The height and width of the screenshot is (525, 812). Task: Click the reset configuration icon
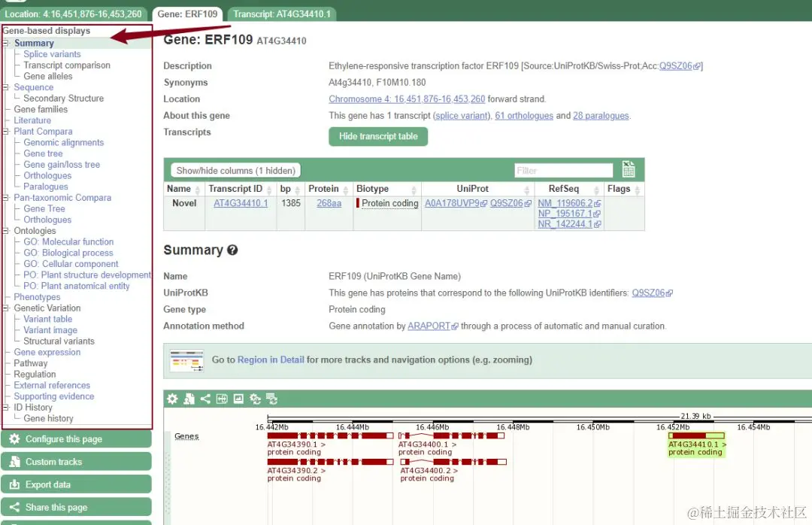256,399
